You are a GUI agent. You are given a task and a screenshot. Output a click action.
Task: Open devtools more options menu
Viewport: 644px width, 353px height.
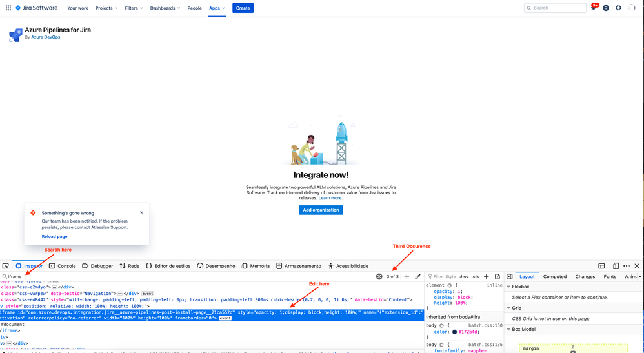click(x=627, y=266)
